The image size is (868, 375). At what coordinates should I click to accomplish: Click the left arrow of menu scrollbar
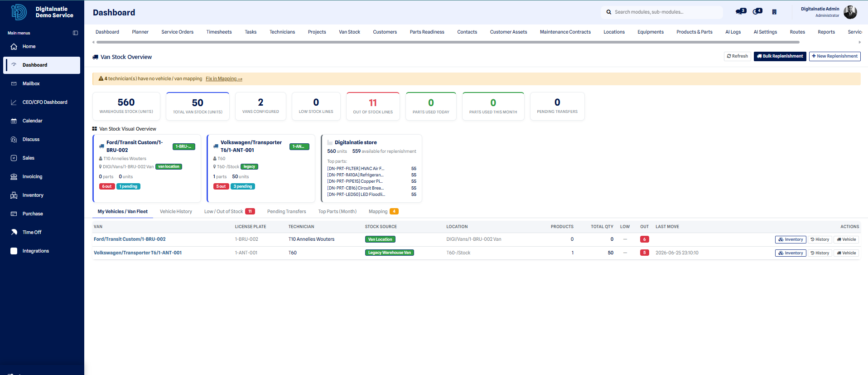pos(93,42)
